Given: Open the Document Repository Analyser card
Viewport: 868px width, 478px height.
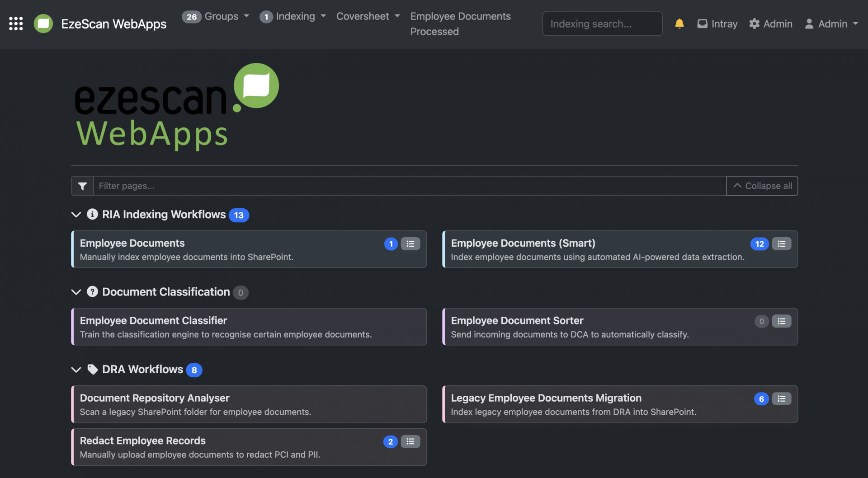Looking at the screenshot, I should 249,404.
